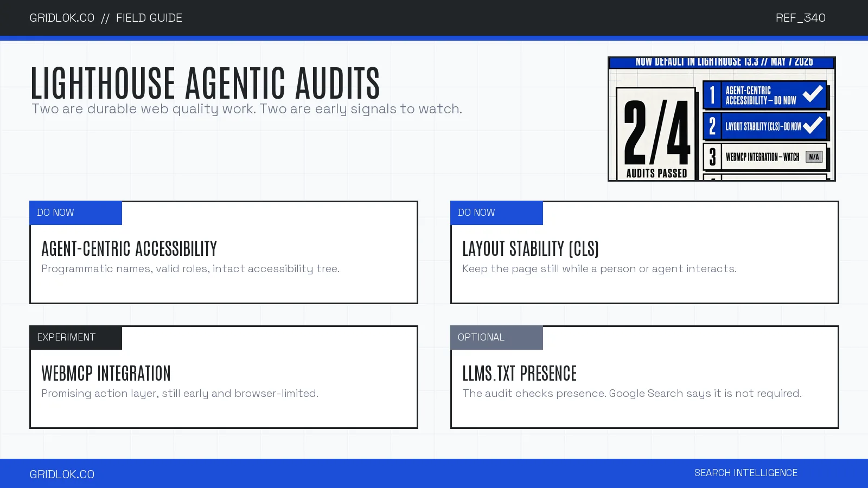Image resolution: width=868 pixels, height=488 pixels.
Task: Click the subtitle starting 'Two are durable web quality work'
Action: pyautogui.click(x=247, y=109)
